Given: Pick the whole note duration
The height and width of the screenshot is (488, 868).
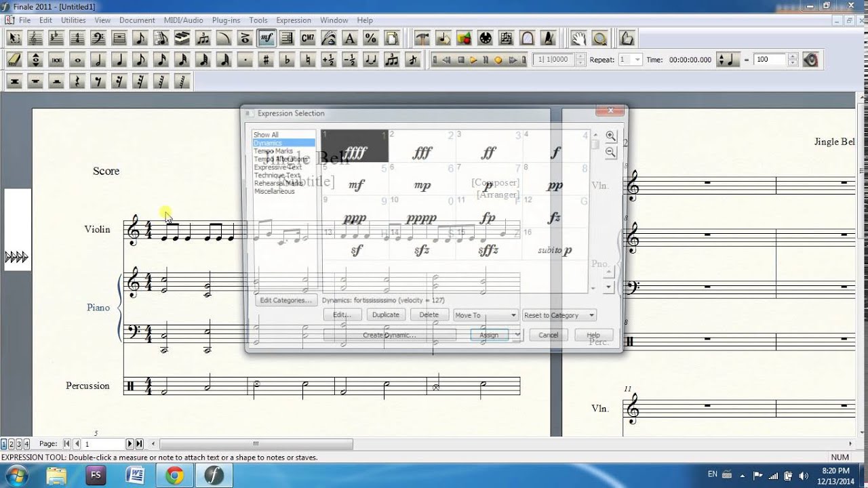Looking at the screenshot, I should (77, 60).
